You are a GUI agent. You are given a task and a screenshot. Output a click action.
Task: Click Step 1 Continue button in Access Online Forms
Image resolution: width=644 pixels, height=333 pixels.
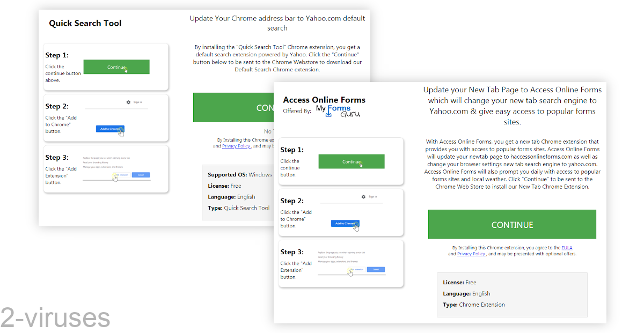[x=352, y=161]
